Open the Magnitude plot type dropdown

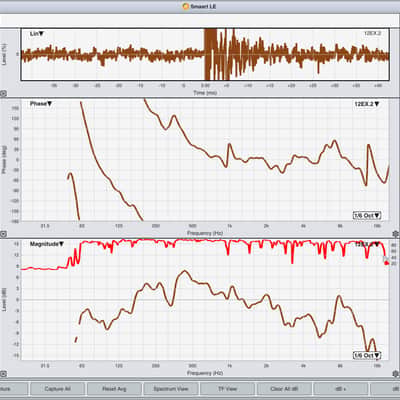[47, 244]
